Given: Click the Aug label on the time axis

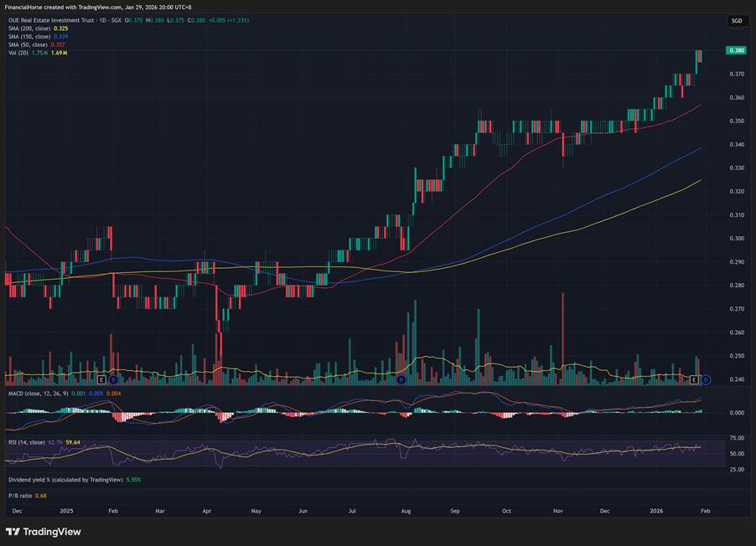Looking at the screenshot, I should (406, 509).
